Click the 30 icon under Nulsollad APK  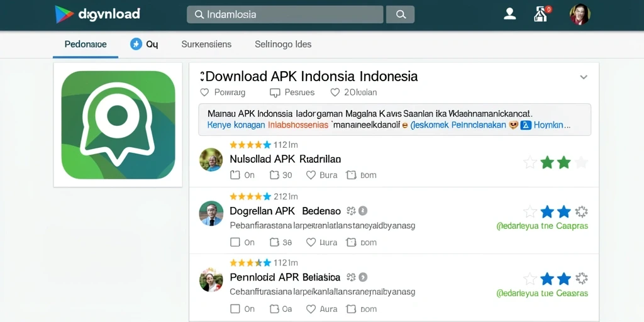pyautogui.click(x=274, y=175)
